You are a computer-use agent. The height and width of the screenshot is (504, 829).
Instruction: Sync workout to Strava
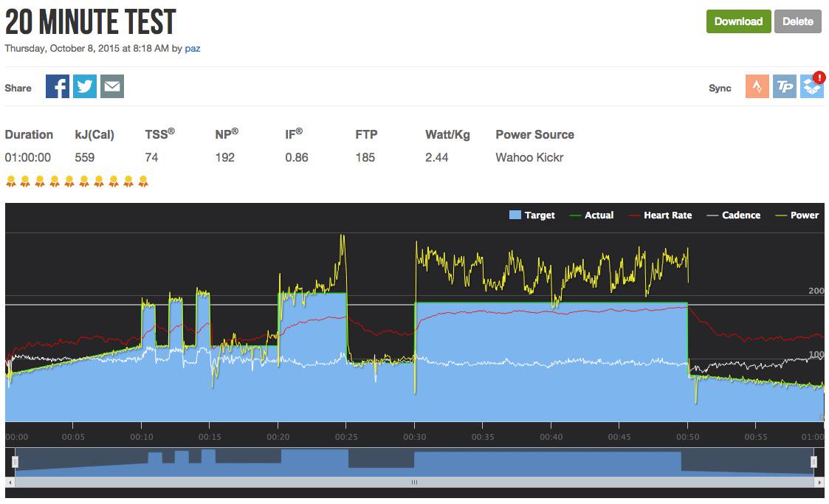coord(757,86)
